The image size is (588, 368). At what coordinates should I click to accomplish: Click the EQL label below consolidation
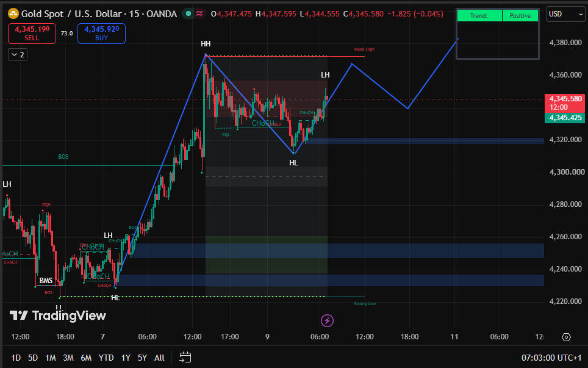click(226, 135)
